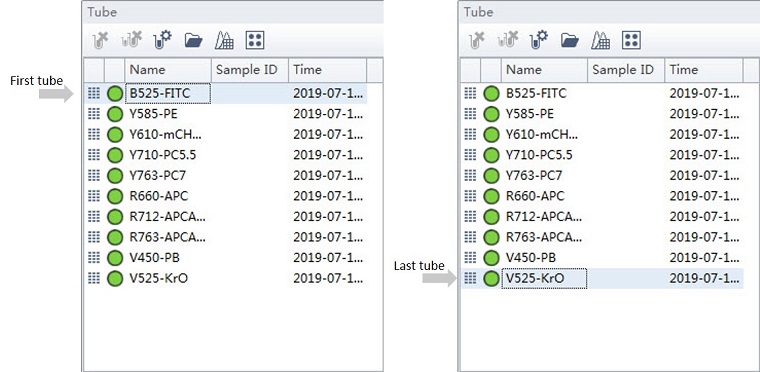Image resolution: width=760 pixels, height=372 pixels.
Task: Select highlighted V525-KrO name in right panel
Action: coord(535,278)
